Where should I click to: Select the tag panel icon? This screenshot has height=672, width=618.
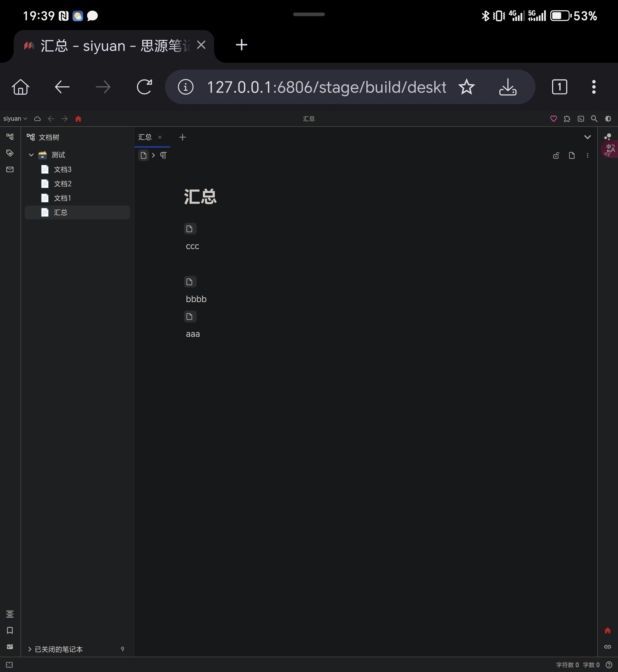tap(10, 153)
